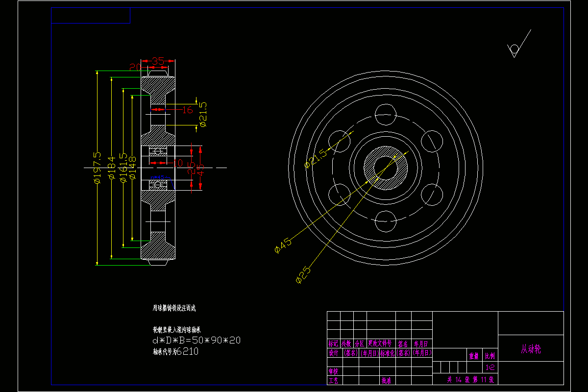Click the note 用球墨铸铁浇注而成
The image size is (588, 392).
coord(174,308)
